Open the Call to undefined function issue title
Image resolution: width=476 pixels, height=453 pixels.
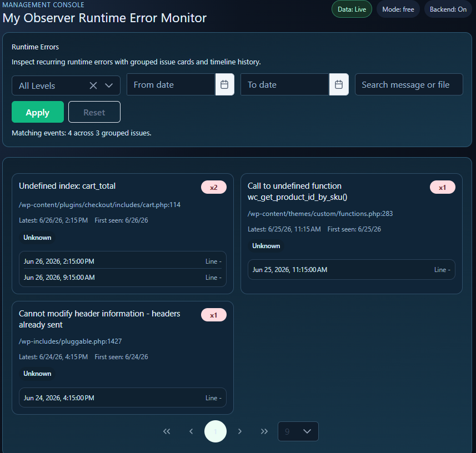click(298, 191)
